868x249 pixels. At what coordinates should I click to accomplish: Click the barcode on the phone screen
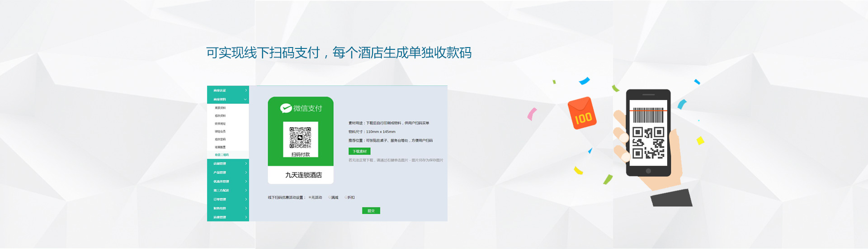point(648,115)
